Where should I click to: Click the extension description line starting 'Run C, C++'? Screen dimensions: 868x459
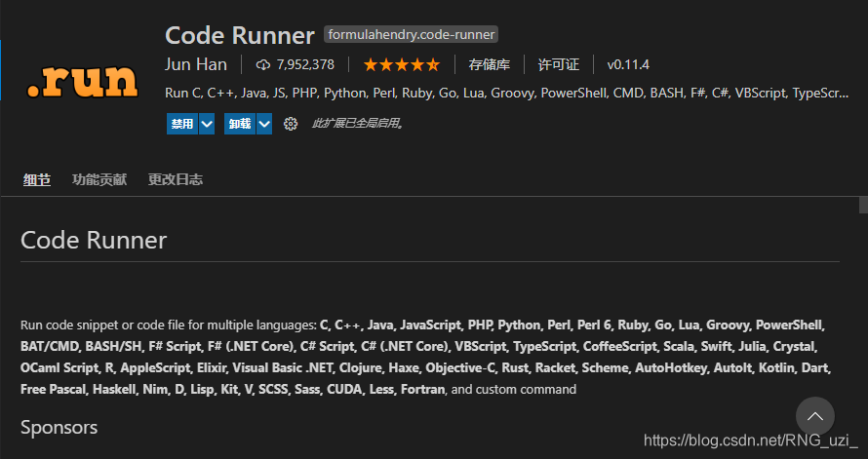[x=506, y=94]
